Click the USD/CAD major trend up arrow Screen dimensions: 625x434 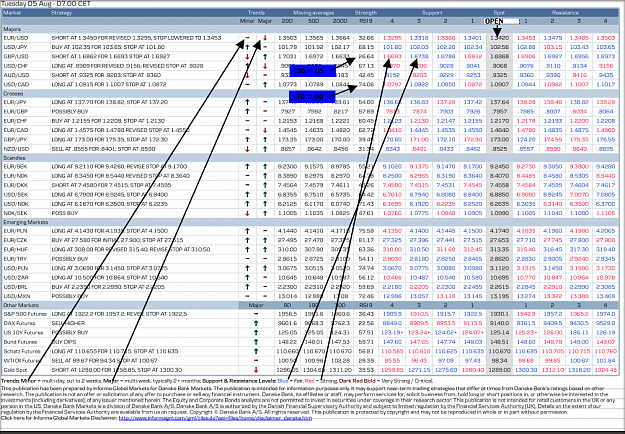pos(265,84)
